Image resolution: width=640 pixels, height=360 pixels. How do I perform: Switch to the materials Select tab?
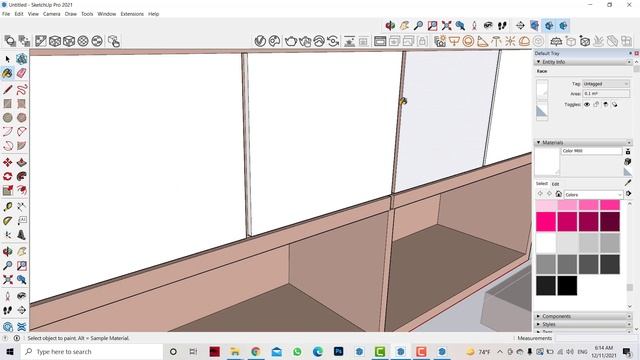click(542, 184)
